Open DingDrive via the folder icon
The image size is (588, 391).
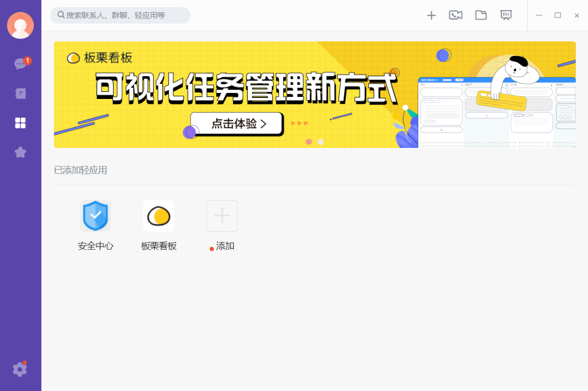[481, 15]
